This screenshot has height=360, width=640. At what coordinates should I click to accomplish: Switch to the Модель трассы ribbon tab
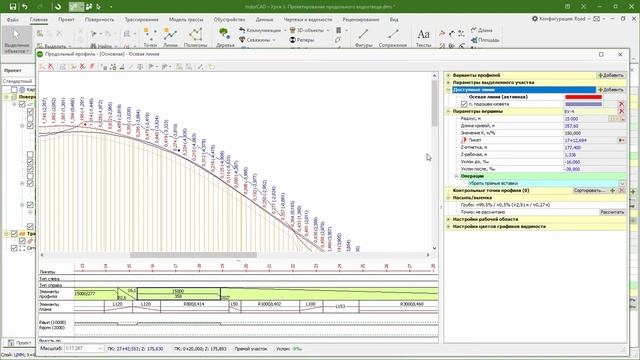(x=186, y=19)
